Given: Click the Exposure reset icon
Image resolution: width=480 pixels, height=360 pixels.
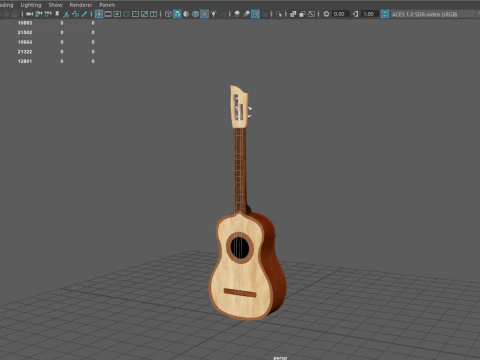Looking at the screenshot, I should pos(326,14).
